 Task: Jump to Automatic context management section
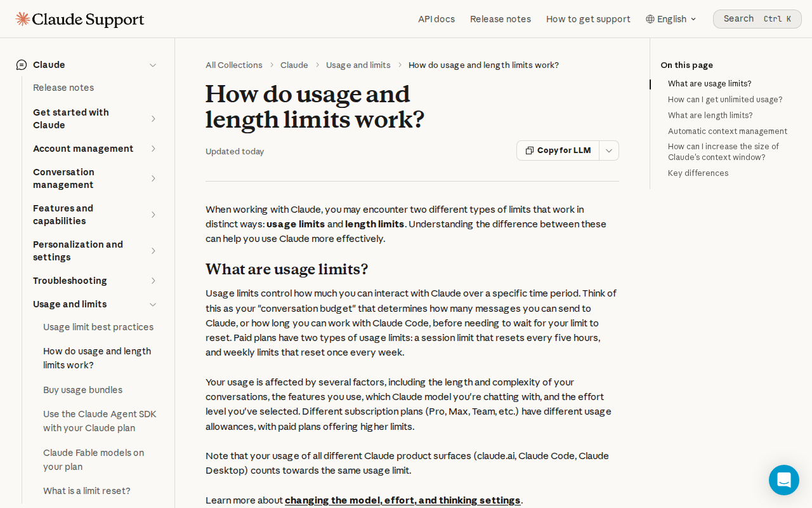728,131
